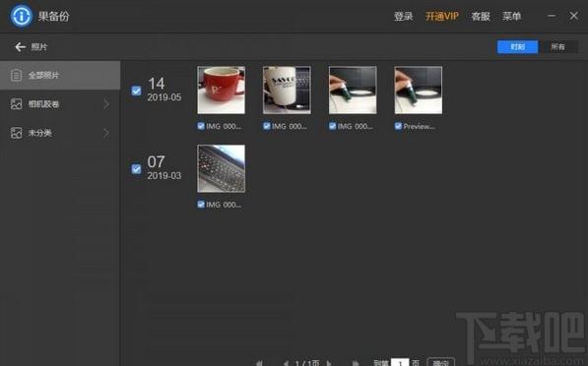Select the 全部照片 sidebar entry

[x=60, y=76]
